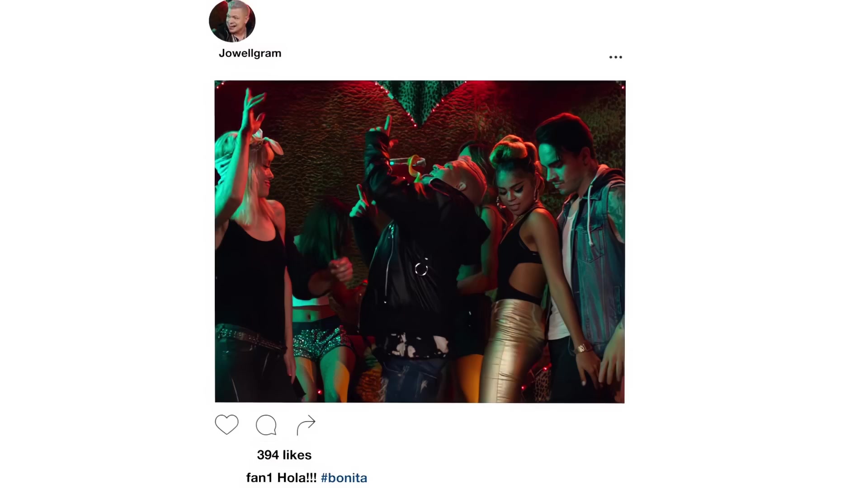Image resolution: width=868 pixels, height=488 pixels.
Task: Open the three-dot more options menu
Action: 615,57
